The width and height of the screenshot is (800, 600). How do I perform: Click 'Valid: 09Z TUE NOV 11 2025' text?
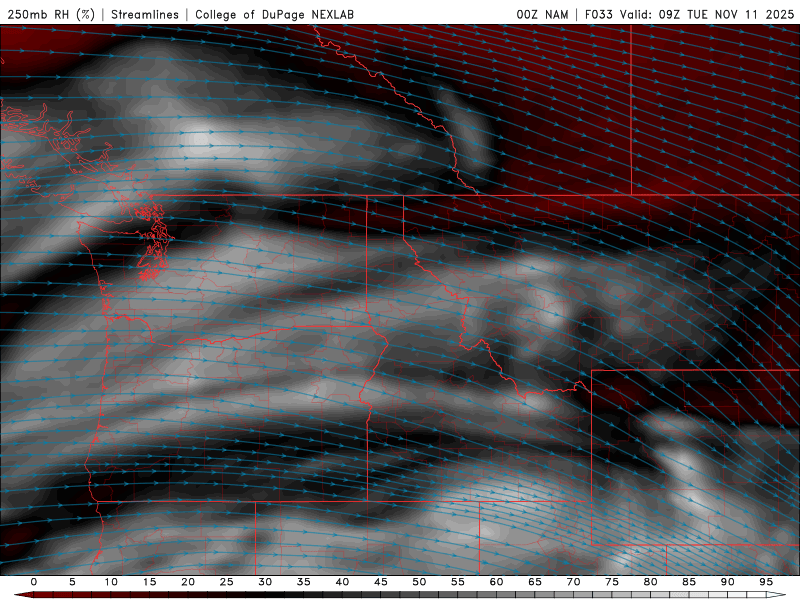point(707,14)
